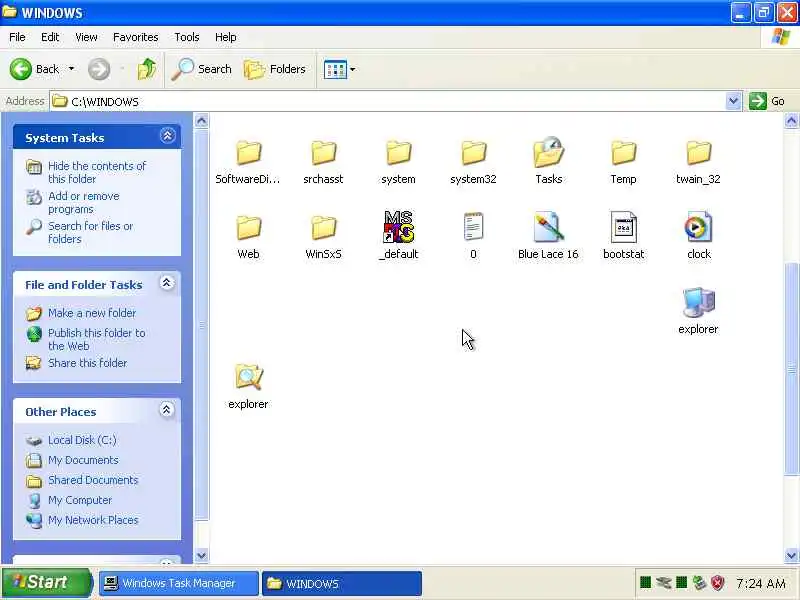The image size is (800, 600).
Task: Click task pane scrollbar down arrow
Action: click(202, 555)
